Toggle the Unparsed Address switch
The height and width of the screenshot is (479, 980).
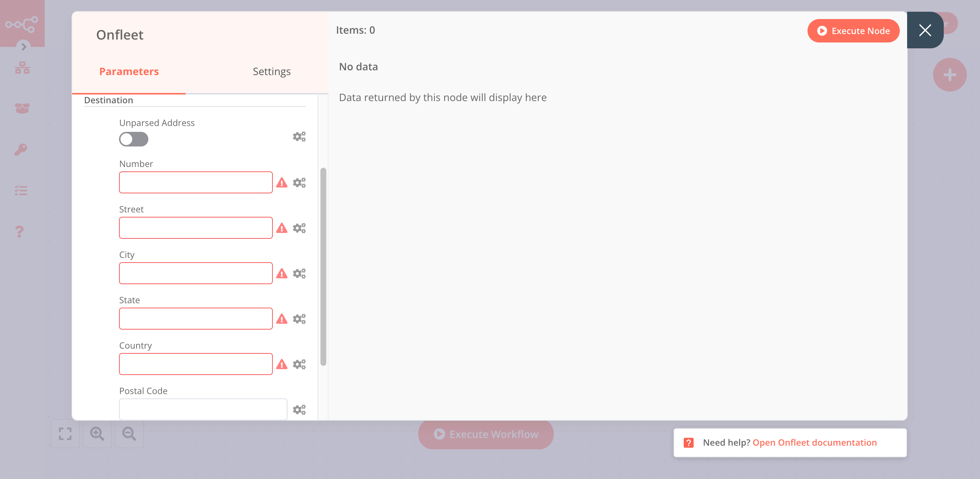pyautogui.click(x=134, y=139)
